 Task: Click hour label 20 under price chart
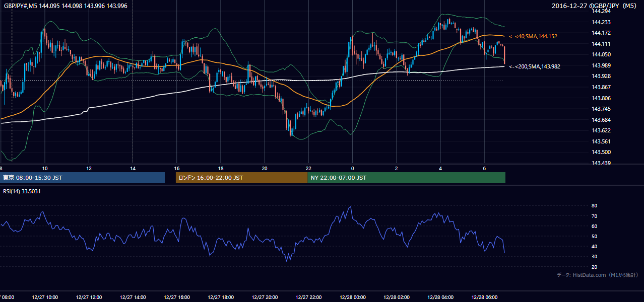(265, 168)
